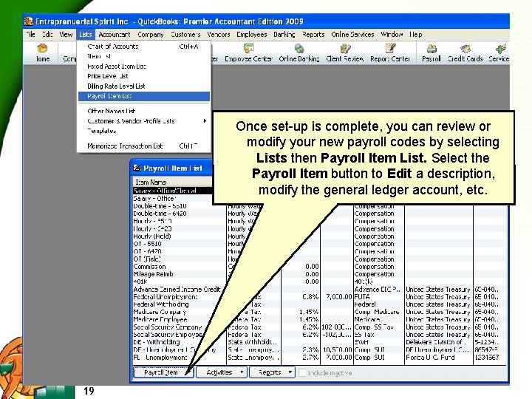The height and width of the screenshot is (399, 532).
Task: Select the '401K' payroll item
Action: point(180,282)
